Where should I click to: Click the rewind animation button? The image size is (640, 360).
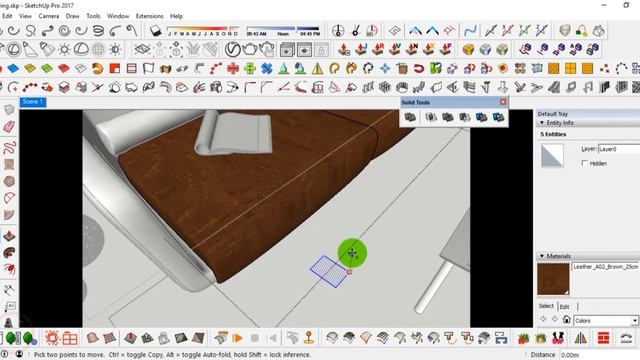(271, 338)
